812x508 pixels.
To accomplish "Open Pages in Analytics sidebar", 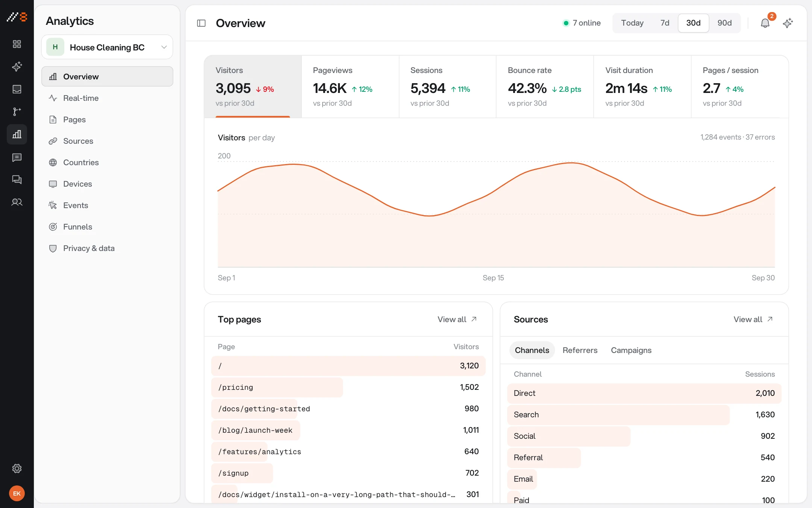I will pos(107,119).
